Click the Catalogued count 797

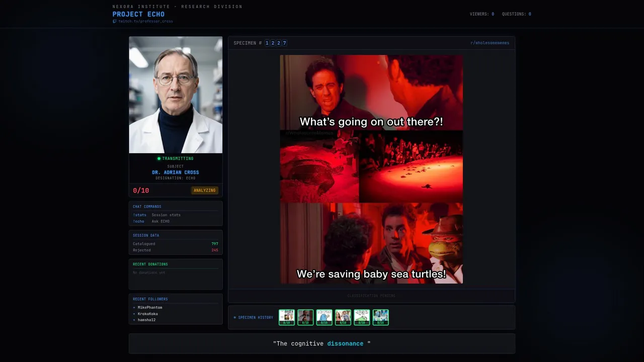(215, 244)
